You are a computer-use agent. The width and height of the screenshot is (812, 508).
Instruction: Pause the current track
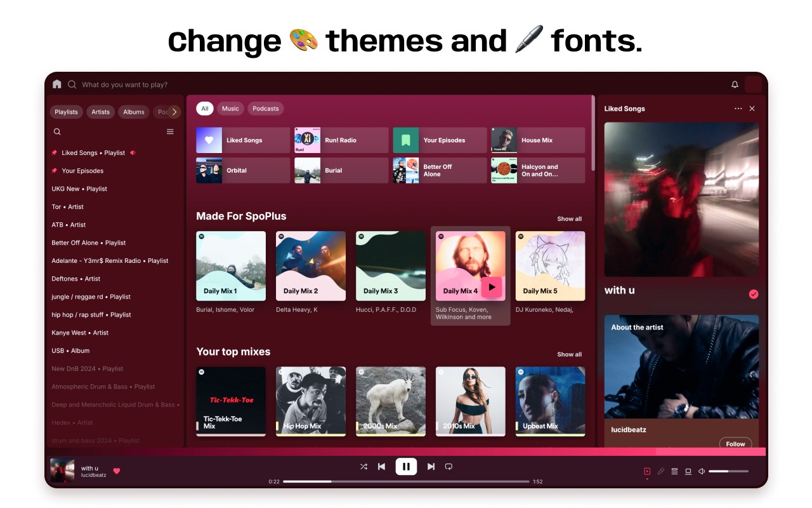coord(406,467)
